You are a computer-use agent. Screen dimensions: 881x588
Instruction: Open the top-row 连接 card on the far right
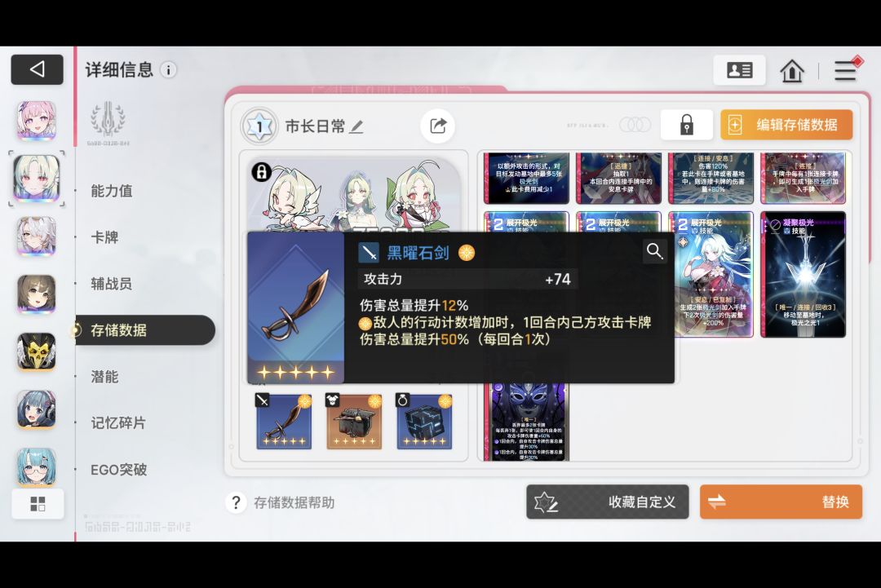[803, 178]
